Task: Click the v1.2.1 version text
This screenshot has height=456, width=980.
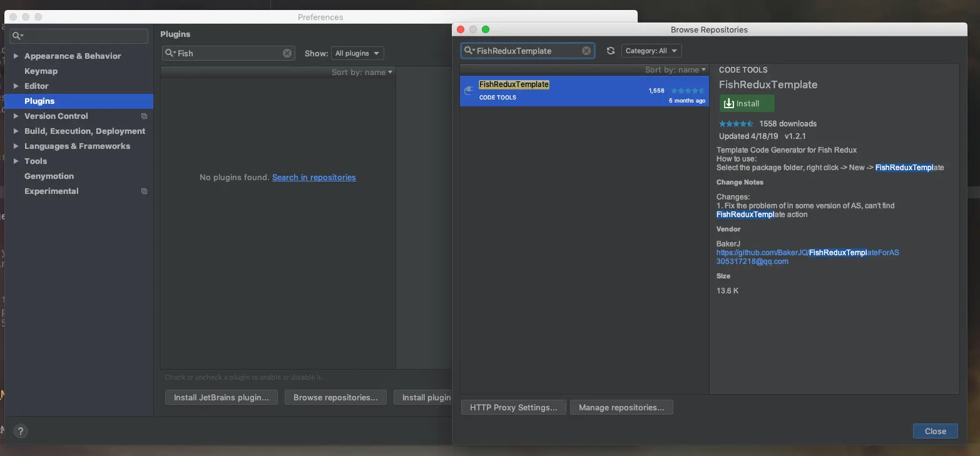Action: coord(795,136)
